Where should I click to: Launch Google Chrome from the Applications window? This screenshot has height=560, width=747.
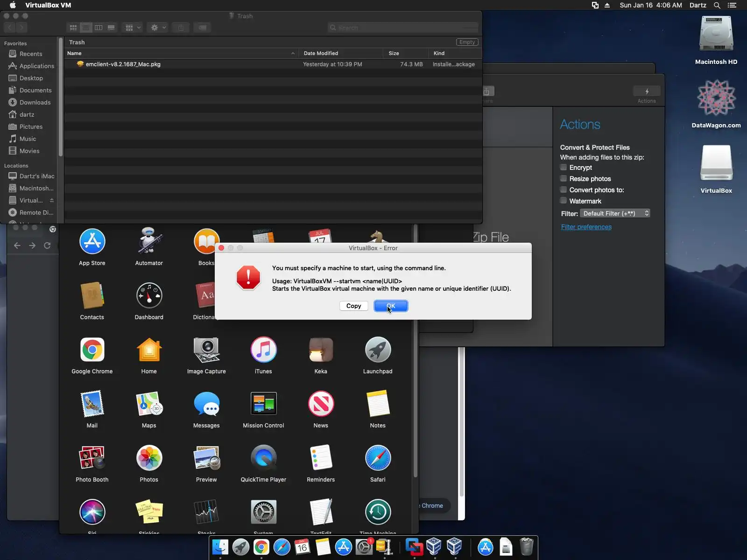(x=92, y=350)
